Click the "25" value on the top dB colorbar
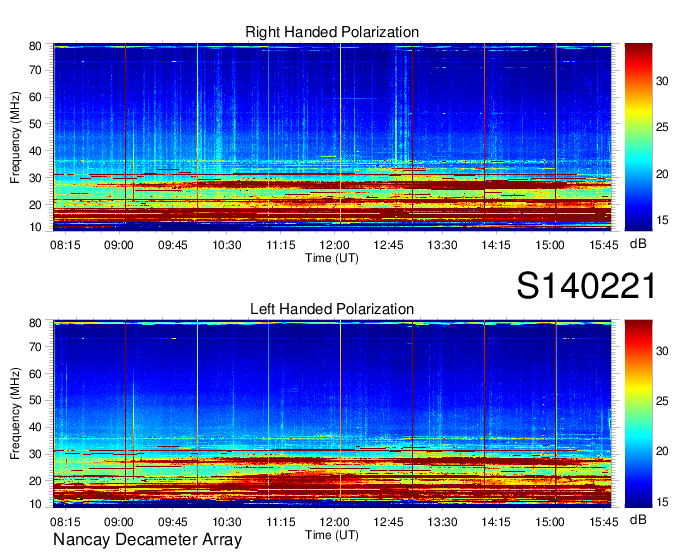The width and height of the screenshot is (680, 552). (x=662, y=127)
